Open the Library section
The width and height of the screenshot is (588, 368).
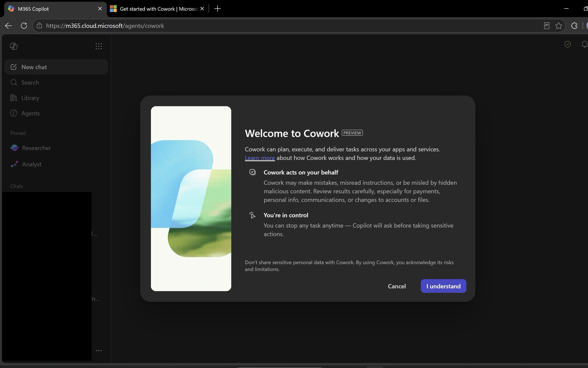tap(56, 98)
